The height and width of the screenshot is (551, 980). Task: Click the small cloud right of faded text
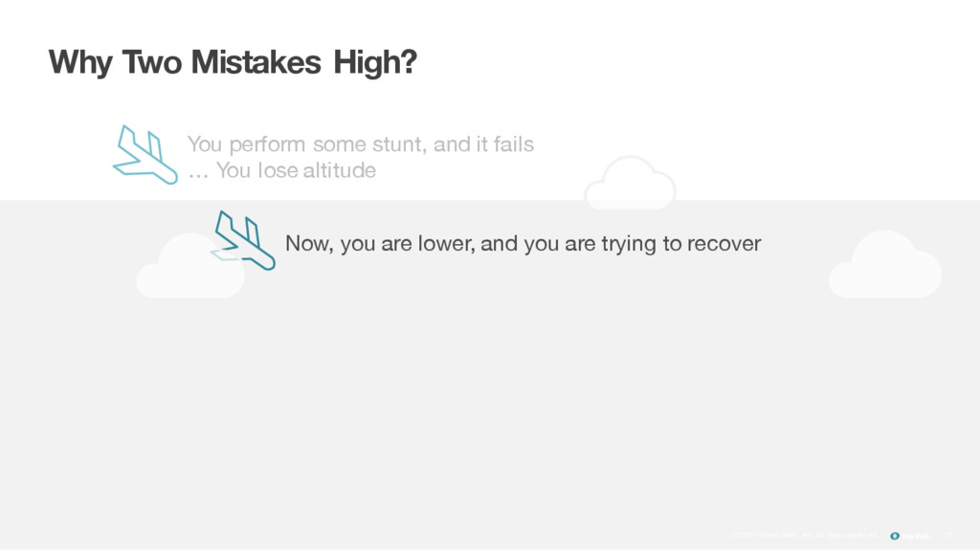click(x=630, y=183)
